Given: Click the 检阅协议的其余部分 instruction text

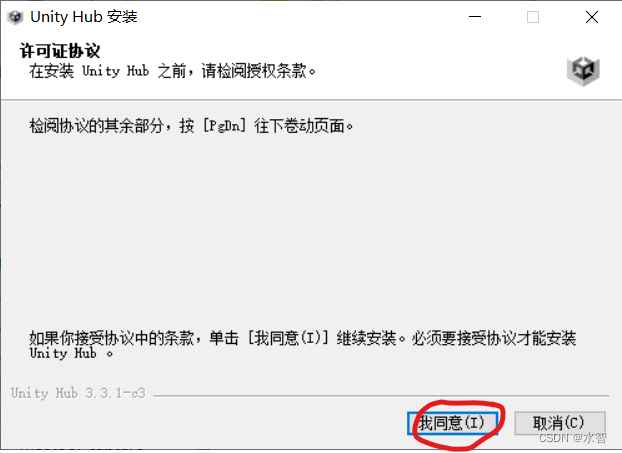Looking at the screenshot, I should pos(97,126).
